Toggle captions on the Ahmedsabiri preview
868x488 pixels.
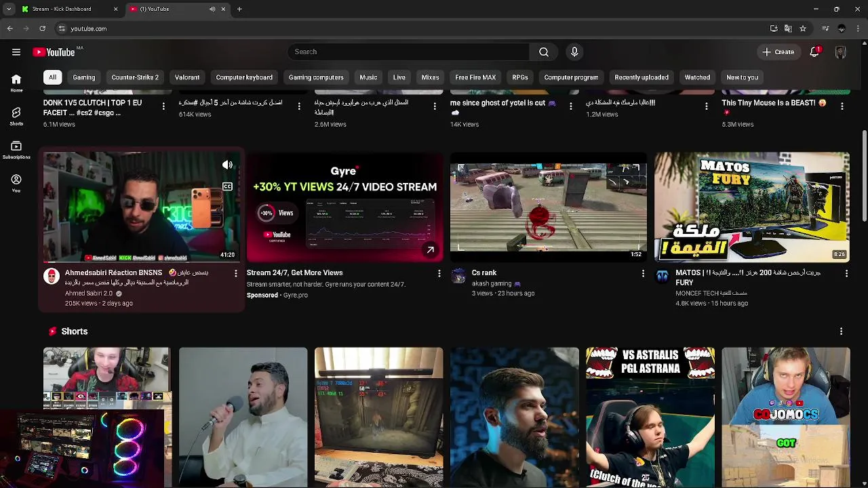pyautogui.click(x=227, y=186)
